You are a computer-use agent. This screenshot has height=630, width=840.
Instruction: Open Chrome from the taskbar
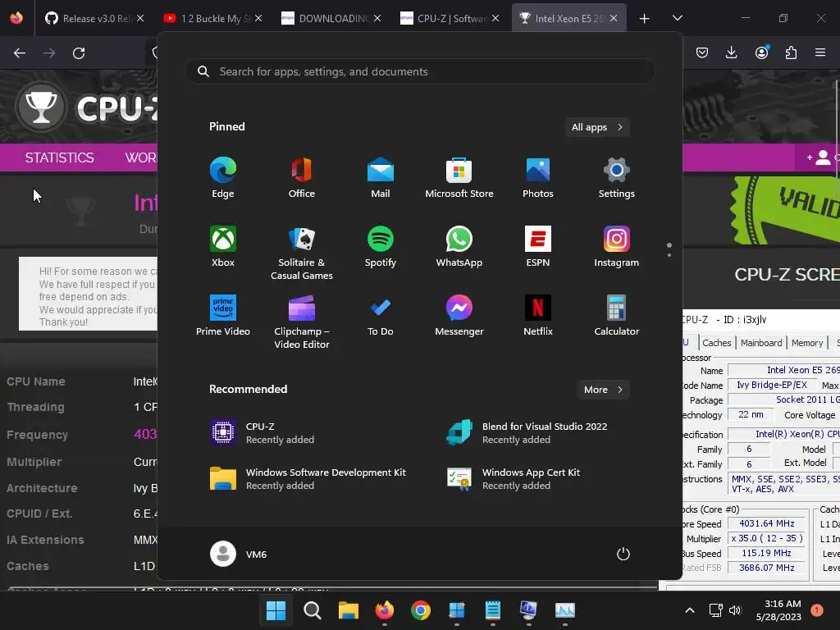421,610
